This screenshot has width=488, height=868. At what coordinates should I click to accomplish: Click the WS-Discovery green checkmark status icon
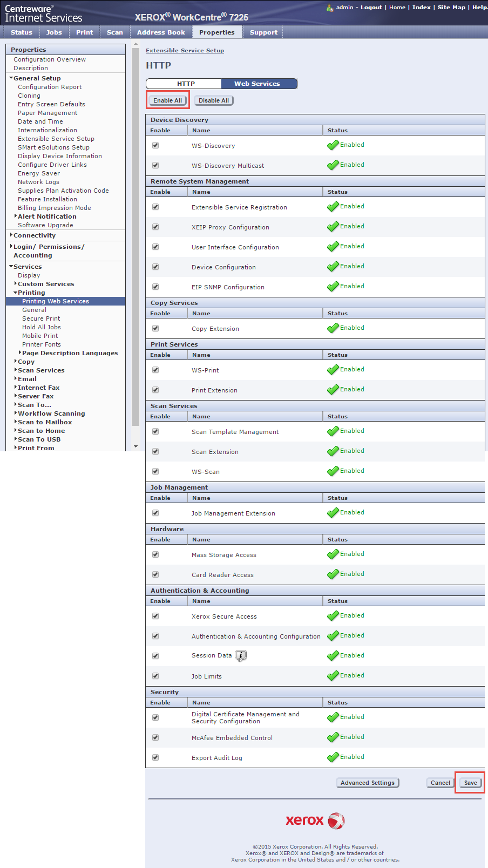point(333,145)
